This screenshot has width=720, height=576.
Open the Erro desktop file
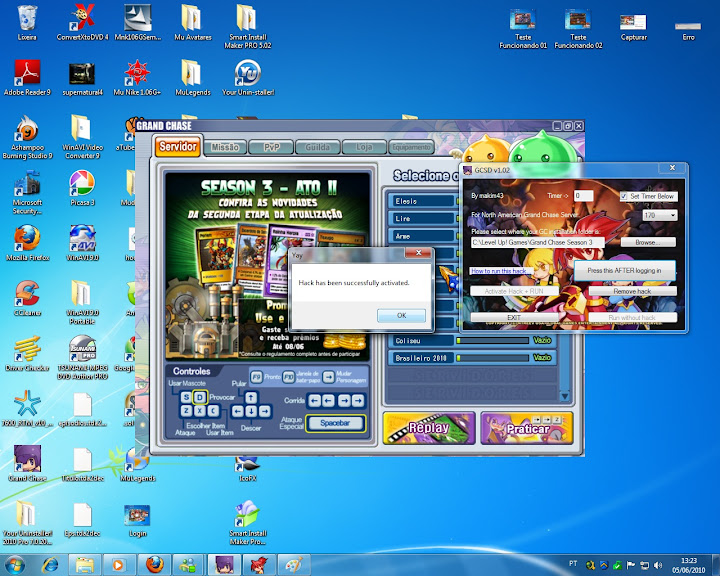pos(688,30)
